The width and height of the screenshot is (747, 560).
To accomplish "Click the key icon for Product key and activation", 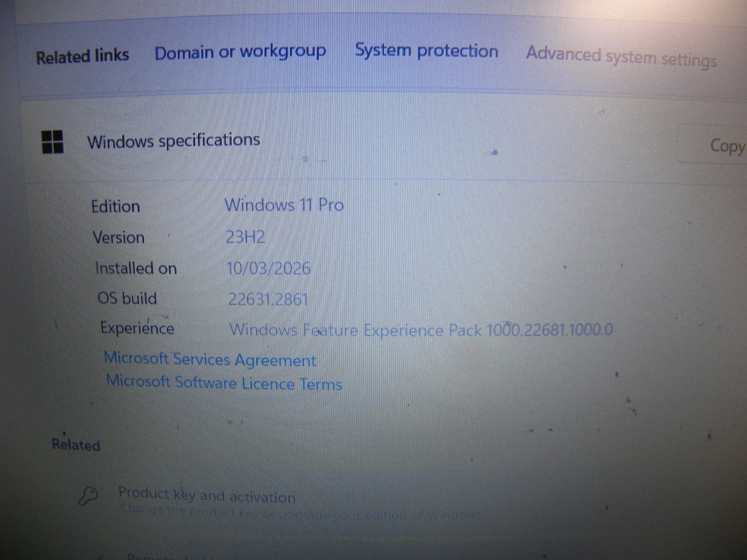I will pos(88,496).
